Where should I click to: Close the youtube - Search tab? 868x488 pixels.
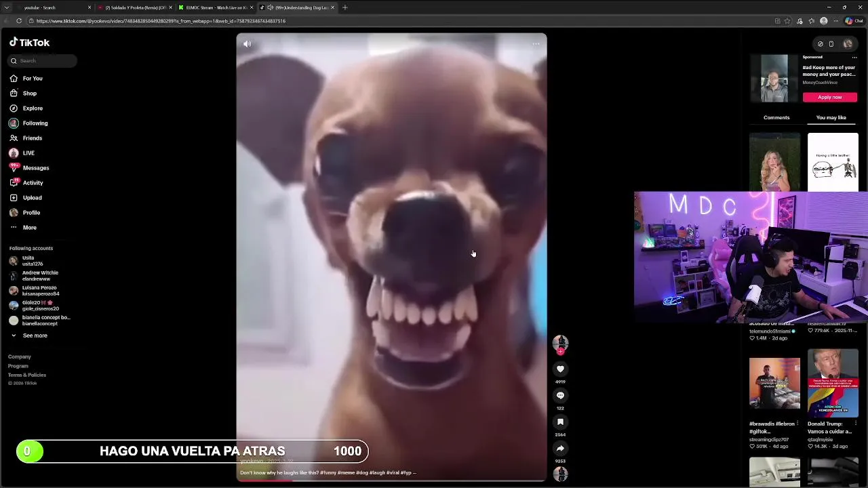(x=90, y=7)
